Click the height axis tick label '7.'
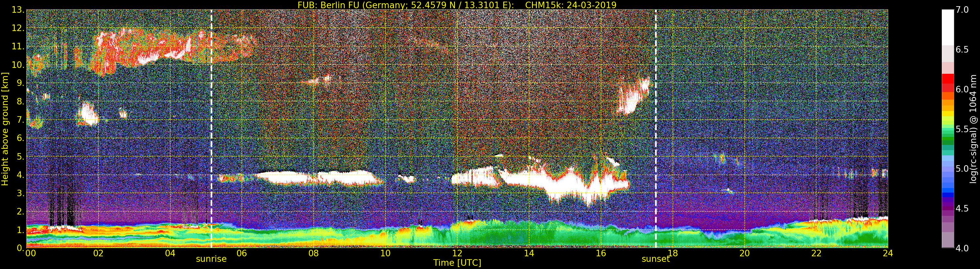Screen dimensions: 980x269 (x=20, y=120)
